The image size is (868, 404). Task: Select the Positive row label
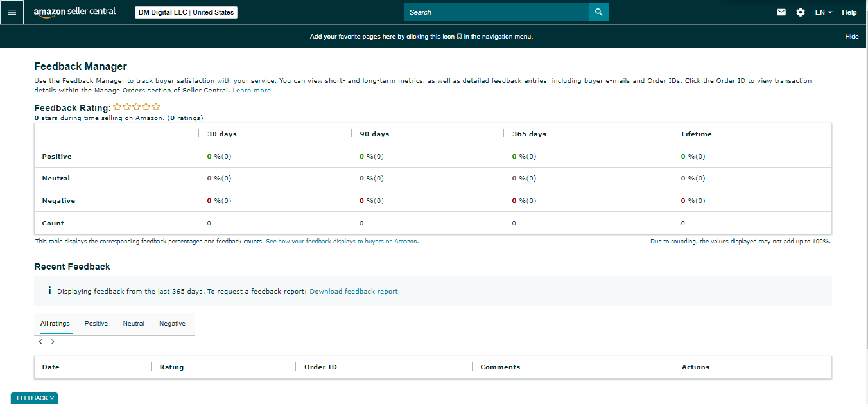[x=56, y=157]
